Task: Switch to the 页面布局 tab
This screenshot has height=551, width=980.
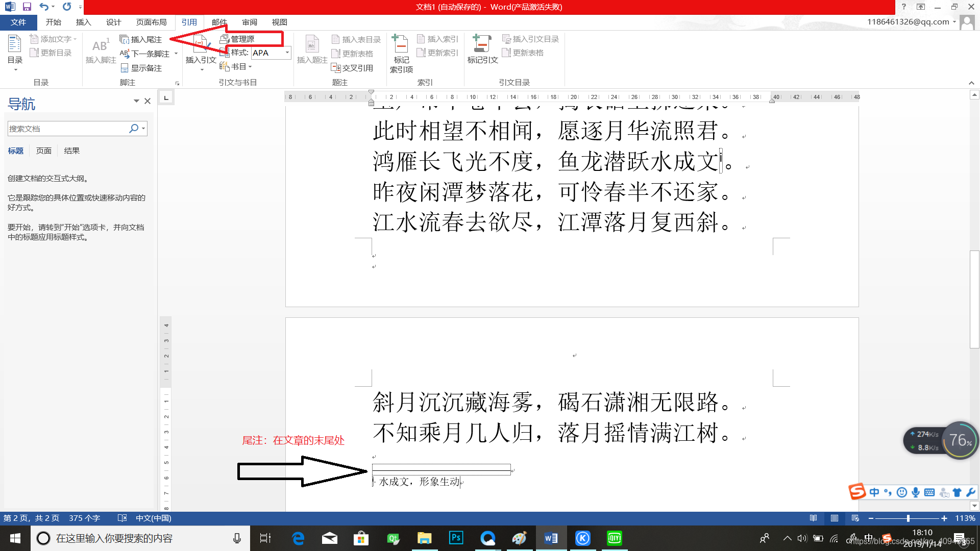Action: 151,22
